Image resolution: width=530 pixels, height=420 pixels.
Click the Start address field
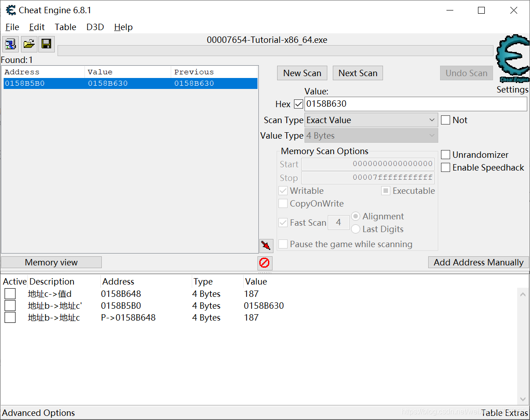368,164
